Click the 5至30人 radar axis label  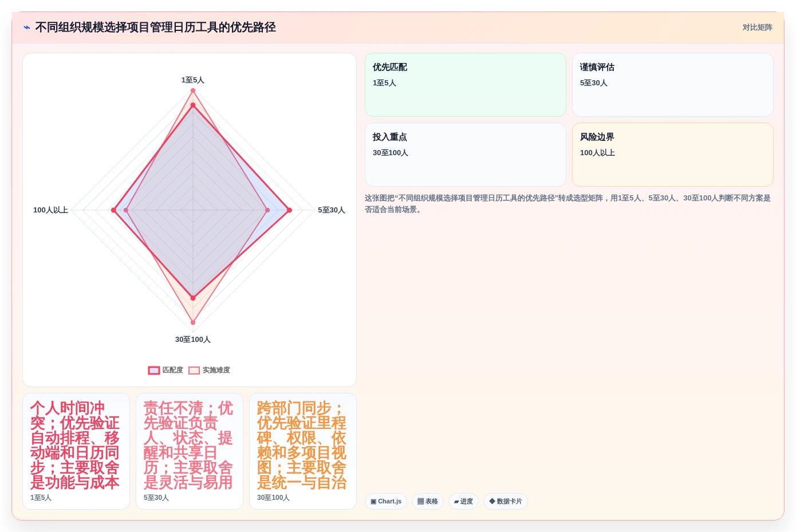(x=332, y=210)
